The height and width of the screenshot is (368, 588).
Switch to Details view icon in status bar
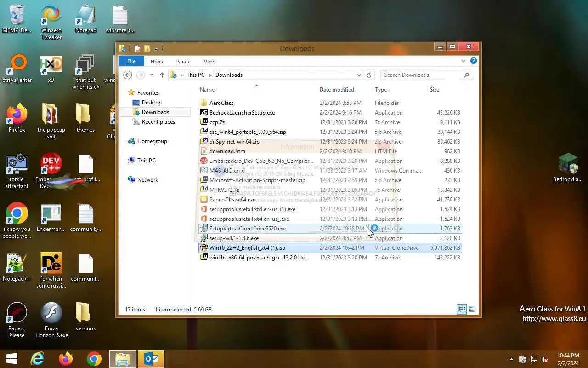click(462, 309)
